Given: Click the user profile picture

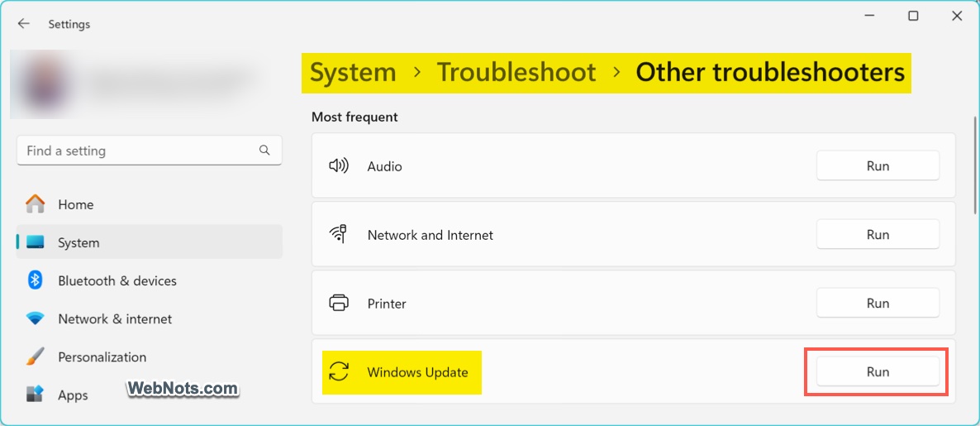Looking at the screenshot, I should (44, 84).
